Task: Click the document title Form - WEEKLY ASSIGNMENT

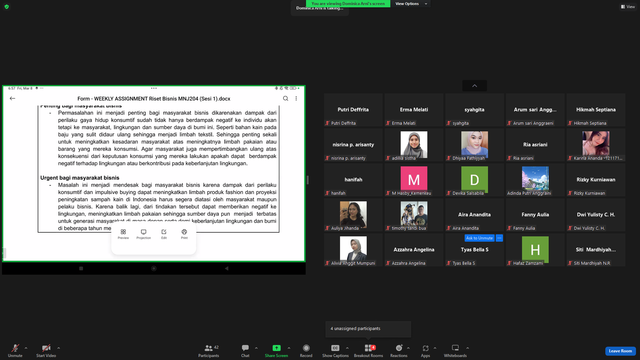Action: click(x=154, y=99)
